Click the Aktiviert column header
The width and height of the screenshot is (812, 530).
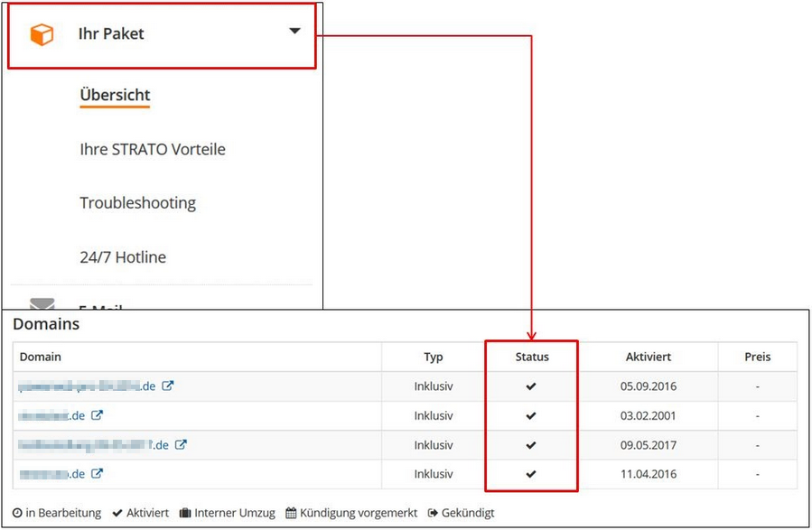click(648, 357)
